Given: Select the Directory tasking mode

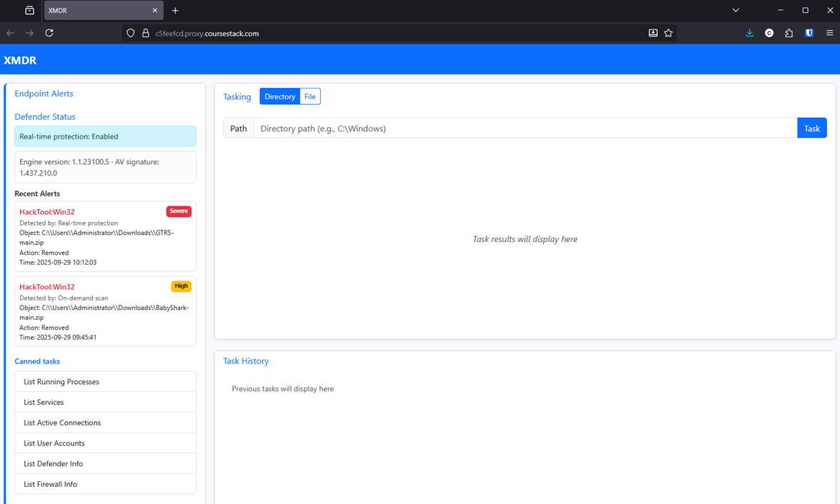Looking at the screenshot, I should 280,96.
